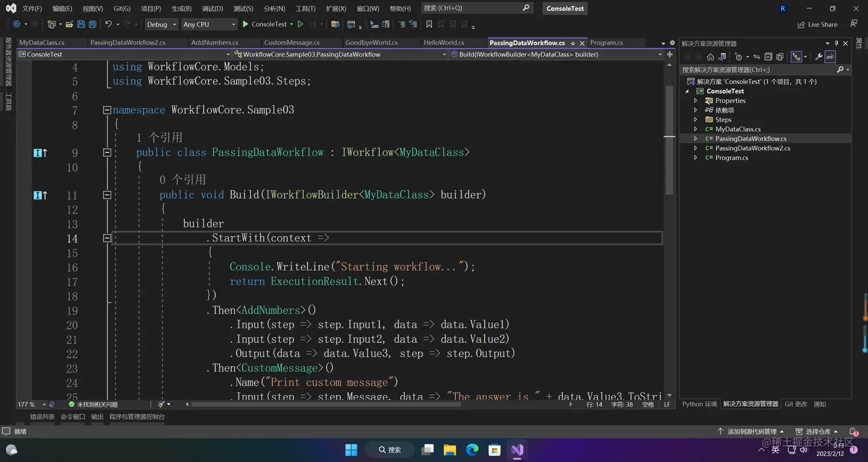Click the Open File folder icon
Screen dimensions: 868x462
69,24
